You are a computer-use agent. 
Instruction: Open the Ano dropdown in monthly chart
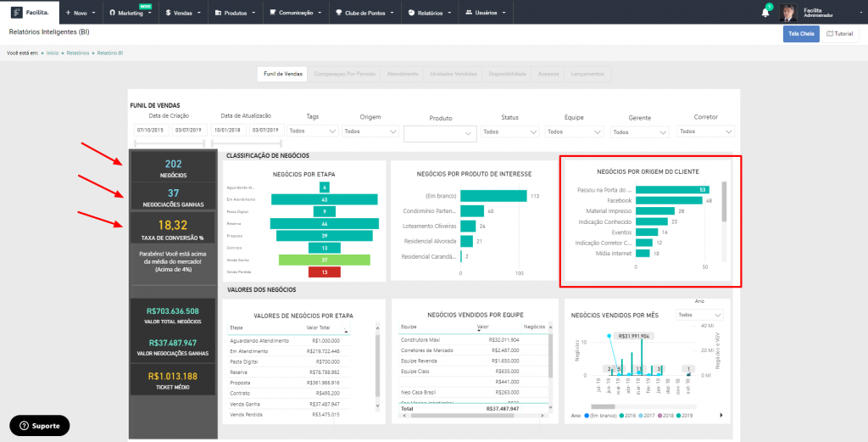tap(699, 313)
